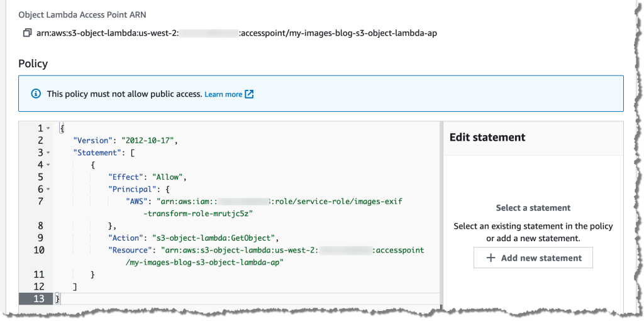The image size is (644, 321).
Task: Collapse the Principal block at line 6
Action: click(x=48, y=189)
